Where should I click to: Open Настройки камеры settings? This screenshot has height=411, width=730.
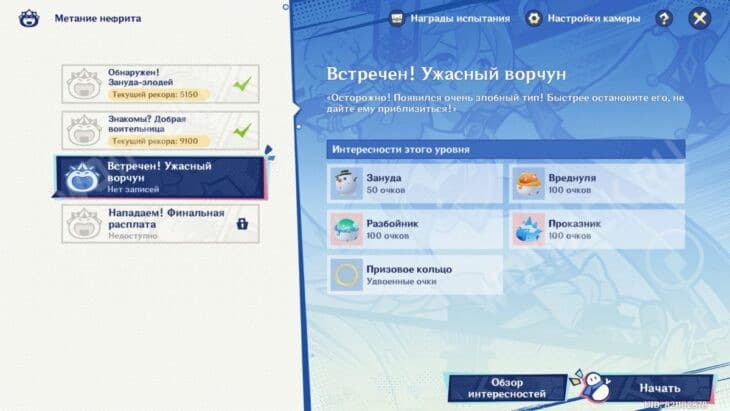tap(583, 19)
